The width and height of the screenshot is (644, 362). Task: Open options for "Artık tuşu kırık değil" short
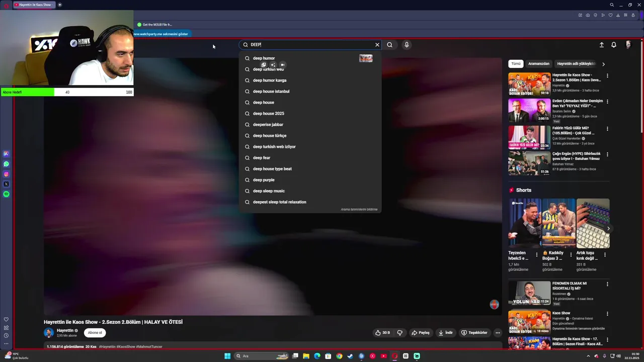point(605,255)
